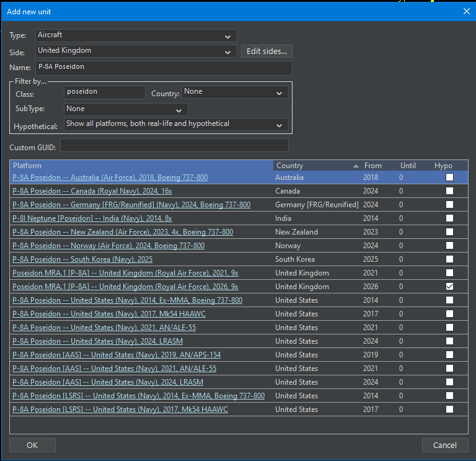This screenshot has height=461, width=476.
Task: Select P-8A Poseidon US Navy 2024 LRASM
Action: [97, 341]
